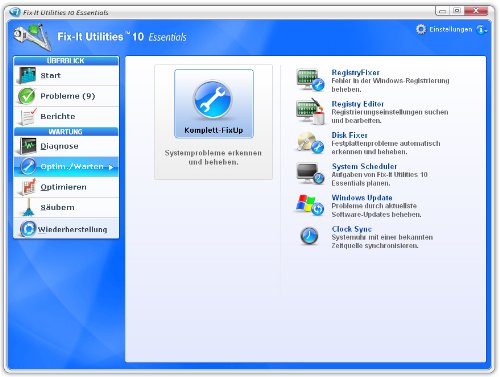This screenshot has width=500, height=377.
Task: Click the WARTUNG section header
Action: tap(66, 132)
